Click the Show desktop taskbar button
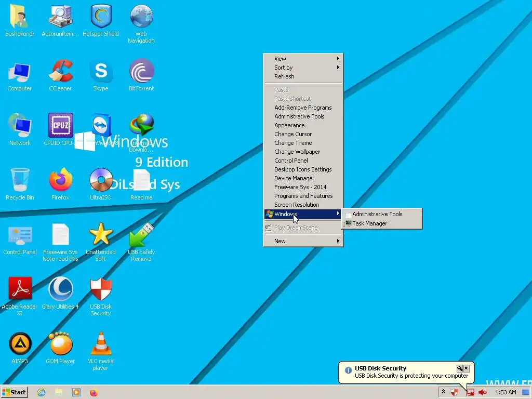The image size is (532, 399). click(526, 392)
